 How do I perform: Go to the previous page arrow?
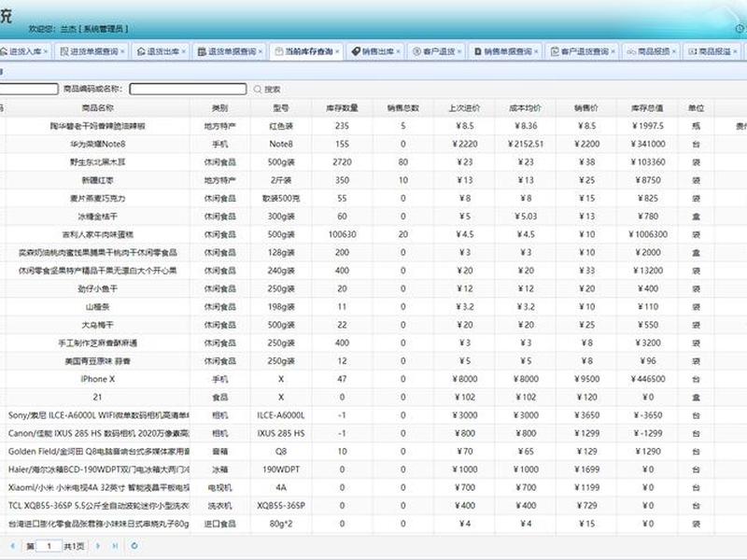tap(13, 546)
